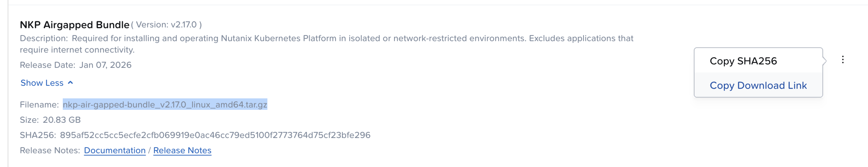The image size is (868, 167).
Task: Click the Description field label
Action: (x=43, y=39)
